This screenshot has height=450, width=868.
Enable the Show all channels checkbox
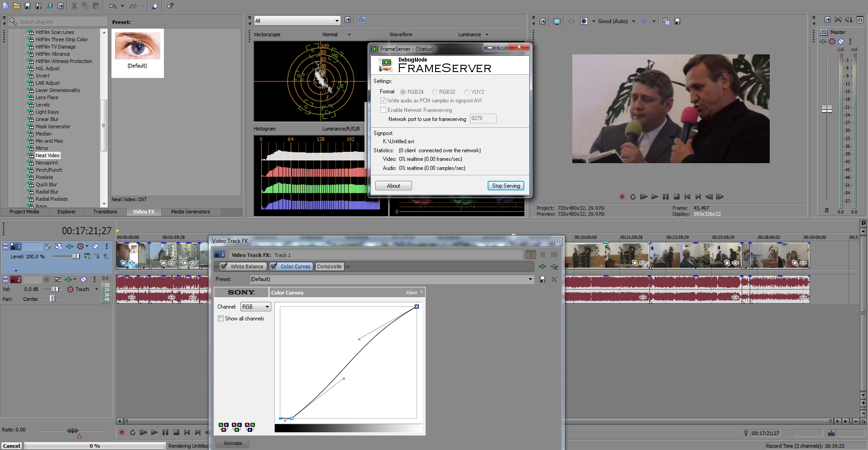coord(221,319)
